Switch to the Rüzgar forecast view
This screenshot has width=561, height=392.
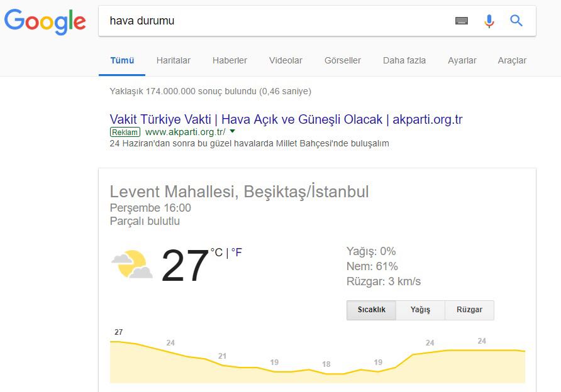pyautogui.click(x=469, y=310)
